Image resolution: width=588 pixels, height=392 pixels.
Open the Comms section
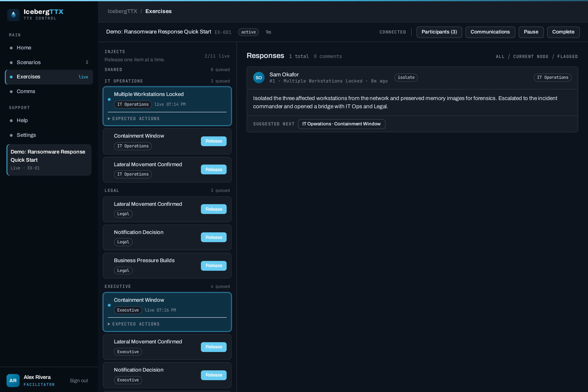[x=49, y=91]
